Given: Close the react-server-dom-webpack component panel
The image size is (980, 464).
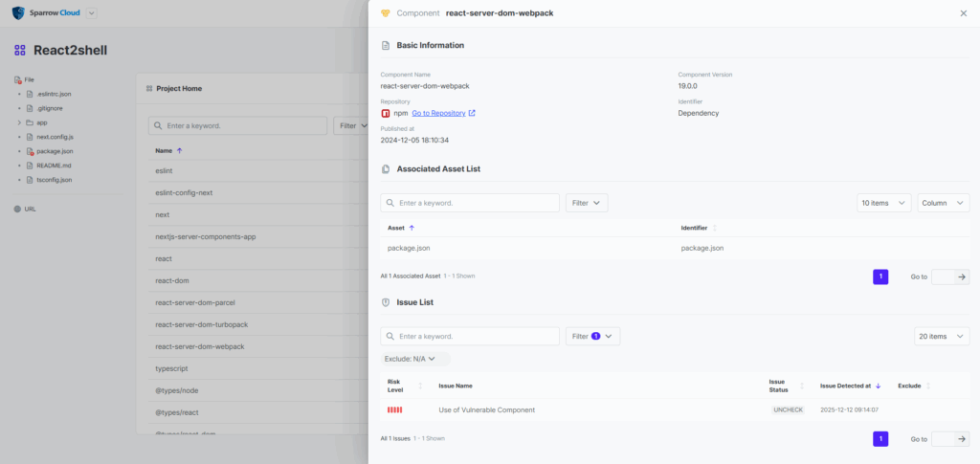Looking at the screenshot, I should (963, 13).
